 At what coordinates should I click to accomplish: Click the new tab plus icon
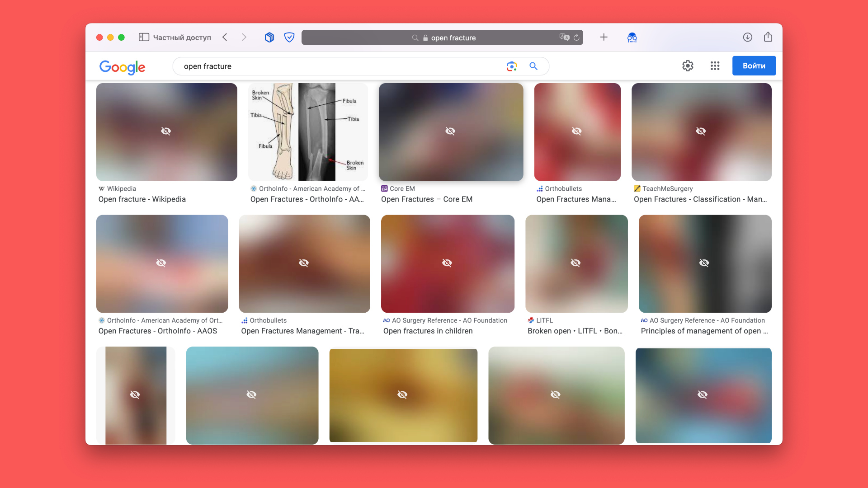pyautogui.click(x=604, y=37)
